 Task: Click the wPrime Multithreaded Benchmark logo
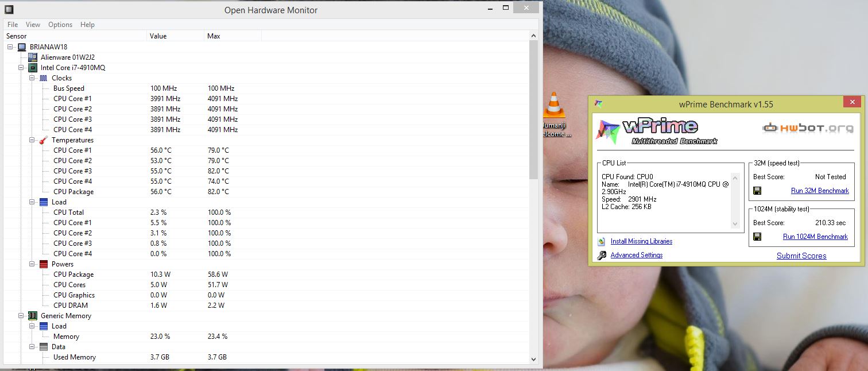(x=658, y=132)
